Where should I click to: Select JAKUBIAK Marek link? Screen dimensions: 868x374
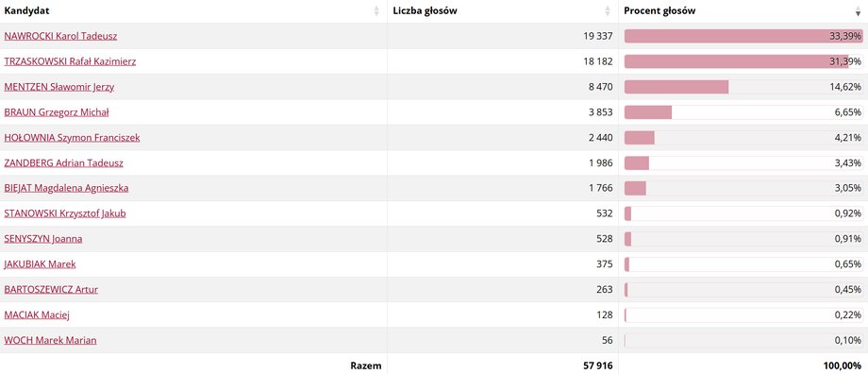point(40,264)
